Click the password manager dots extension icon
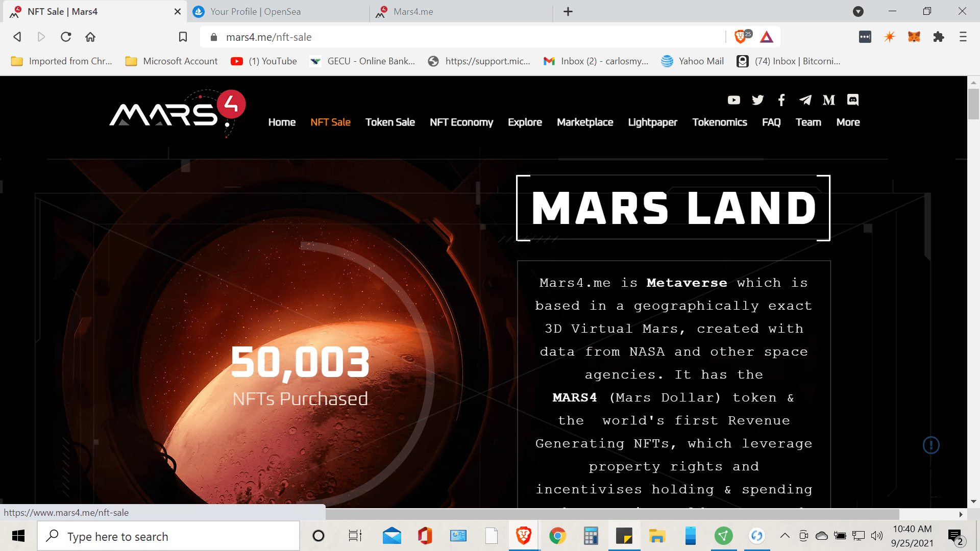This screenshot has width=980, height=551. coord(865,37)
